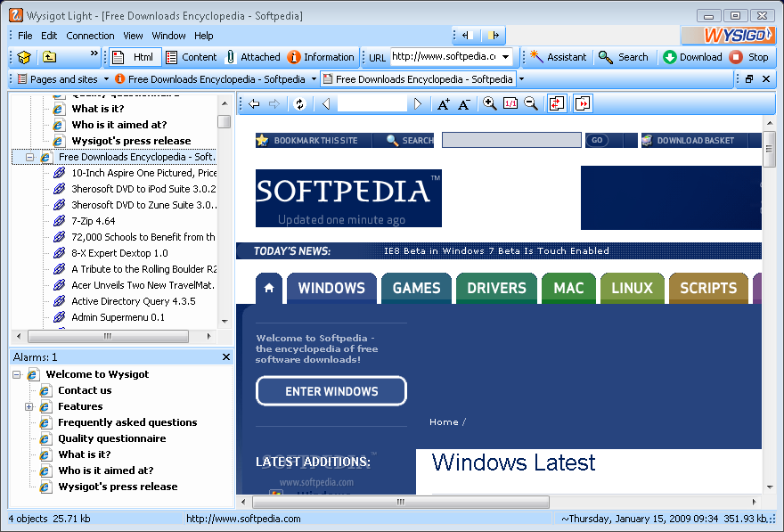Click the page number field in viewer toolbar
This screenshot has width=784, height=532.
[372, 104]
